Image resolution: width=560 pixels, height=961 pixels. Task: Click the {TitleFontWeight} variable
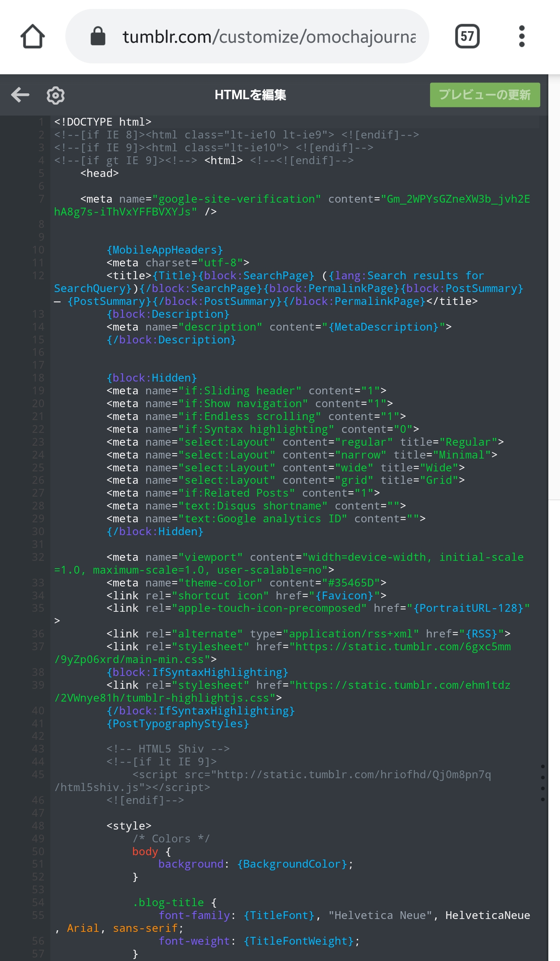(x=299, y=941)
